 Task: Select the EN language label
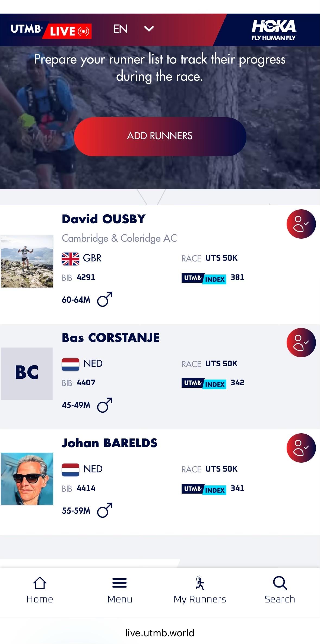coord(121,29)
